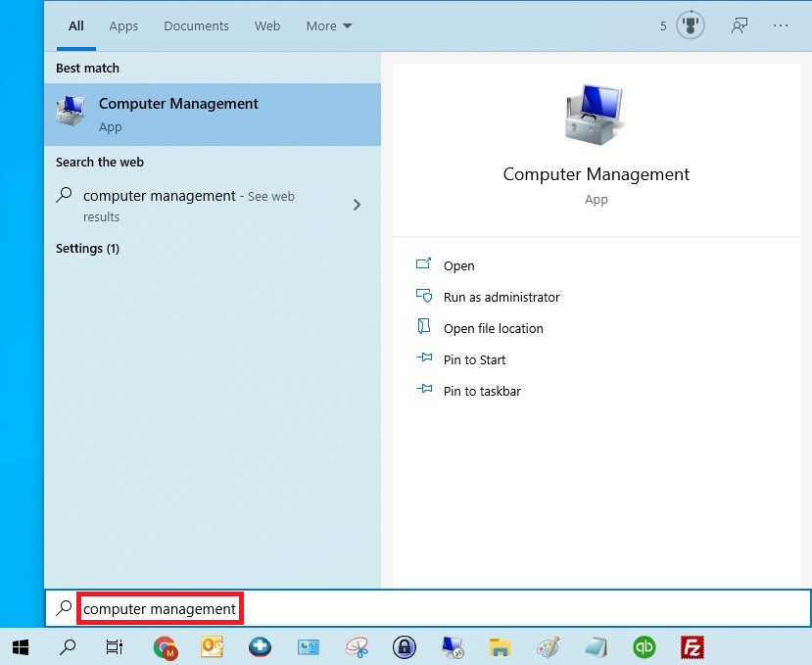This screenshot has width=812, height=665.
Task: Open the Windows Start menu button
Action: 21,646
